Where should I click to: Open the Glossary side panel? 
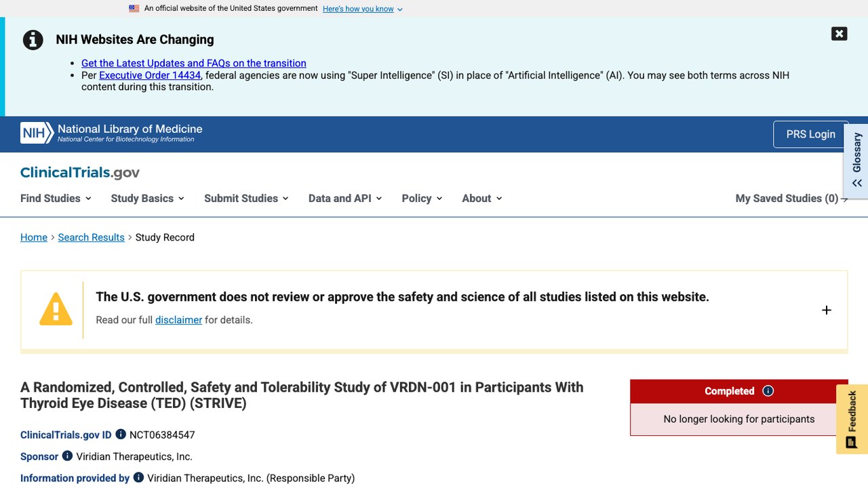coord(856,161)
